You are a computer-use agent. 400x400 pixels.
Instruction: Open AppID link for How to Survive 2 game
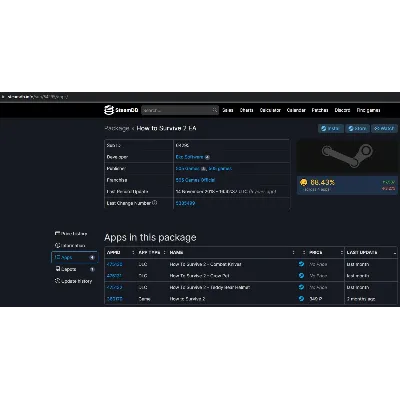click(x=115, y=299)
